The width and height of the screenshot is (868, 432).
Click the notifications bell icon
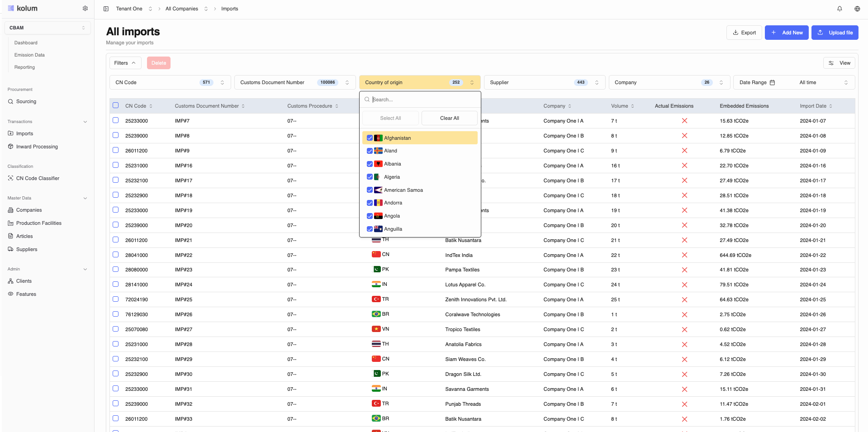[x=840, y=9]
